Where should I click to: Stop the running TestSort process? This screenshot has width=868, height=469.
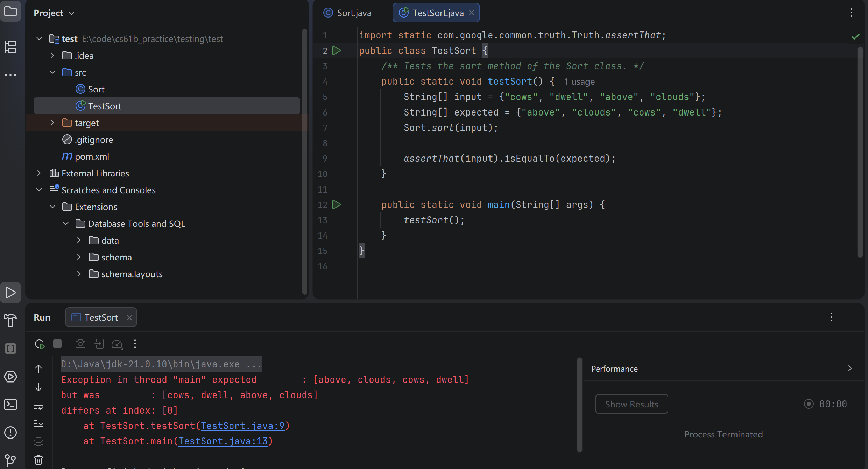pyautogui.click(x=57, y=344)
